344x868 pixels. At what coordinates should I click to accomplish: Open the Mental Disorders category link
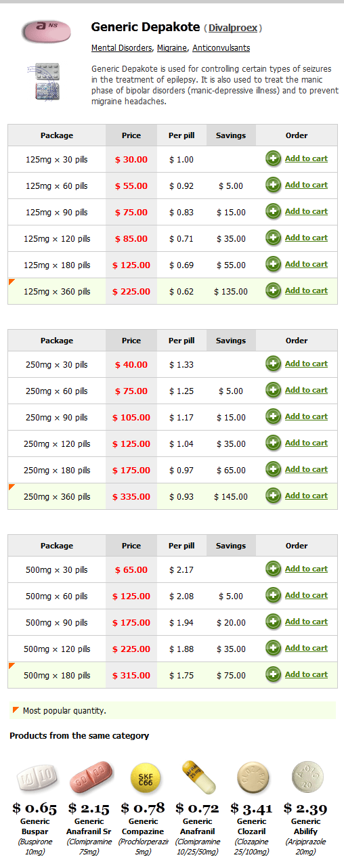pyautogui.click(x=122, y=48)
